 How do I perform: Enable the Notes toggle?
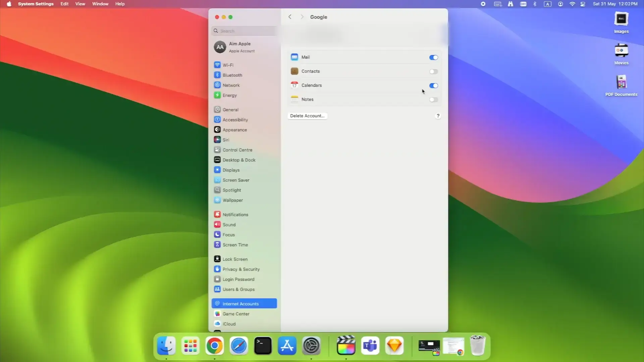point(433,100)
